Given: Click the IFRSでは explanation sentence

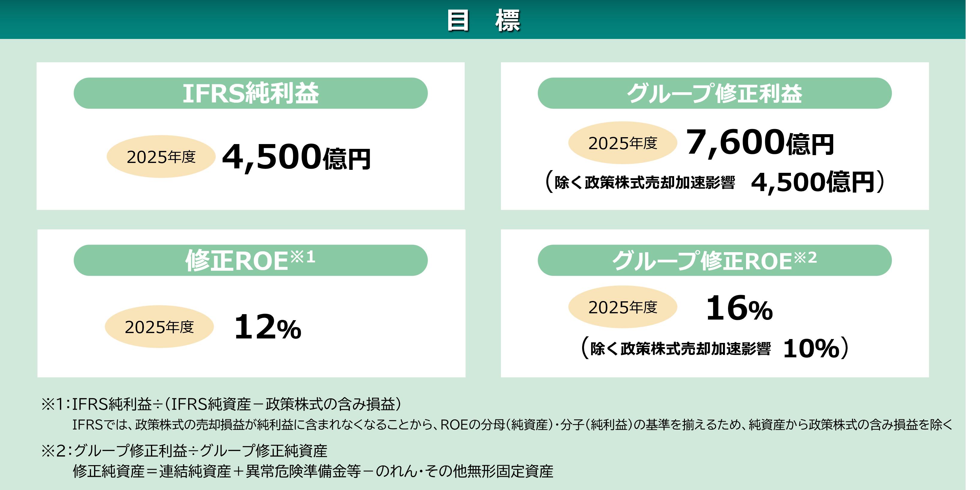Looking at the screenshot, I should pos(512,425).
